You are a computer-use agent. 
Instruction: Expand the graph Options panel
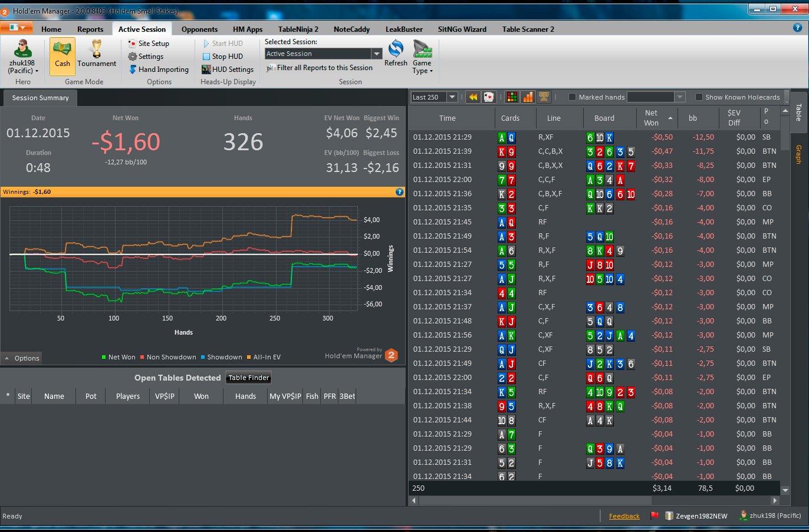(x=22, y=358)
